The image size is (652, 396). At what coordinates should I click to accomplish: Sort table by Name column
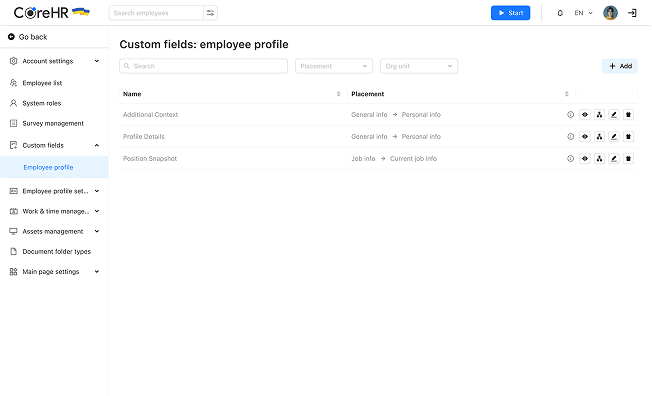pyautogui.click(x=338, y=94)
